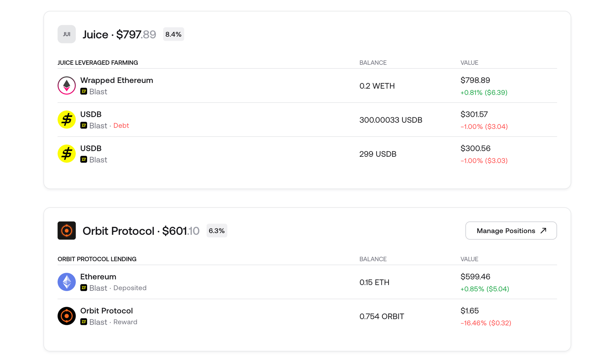Click the red Debt label
The width and height of the screenshot is (605, 364).
pos(121,126)
